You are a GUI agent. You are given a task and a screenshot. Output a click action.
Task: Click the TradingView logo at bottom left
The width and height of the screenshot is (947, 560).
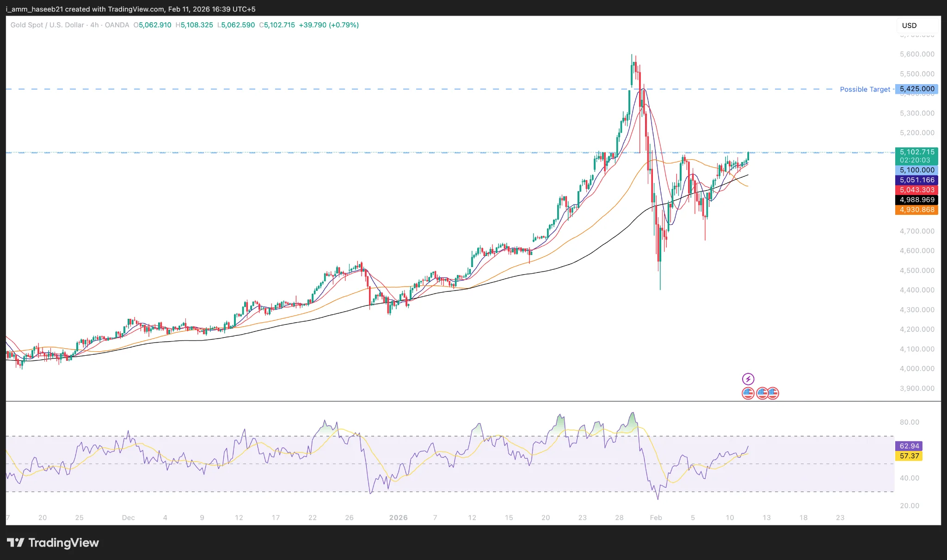(53, 542)
